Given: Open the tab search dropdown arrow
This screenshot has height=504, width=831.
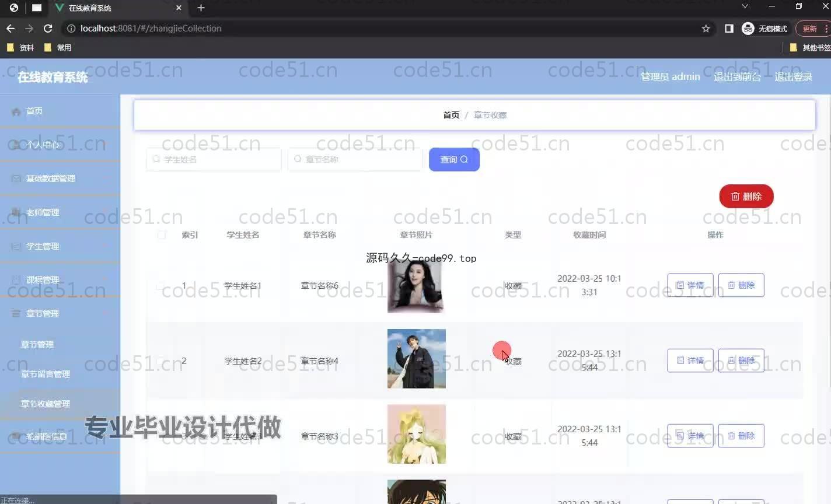Looking at the screenshot, I should pos(745,6).
